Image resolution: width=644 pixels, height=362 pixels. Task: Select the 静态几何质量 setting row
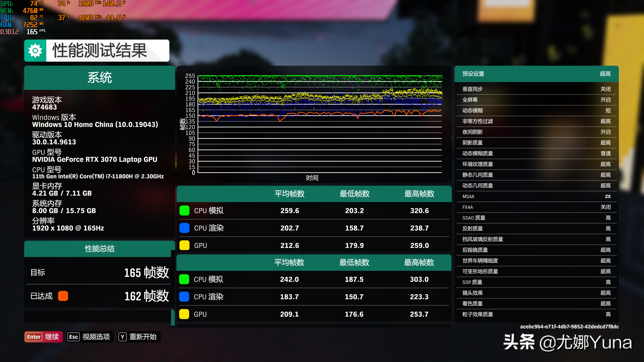[536, 175]
